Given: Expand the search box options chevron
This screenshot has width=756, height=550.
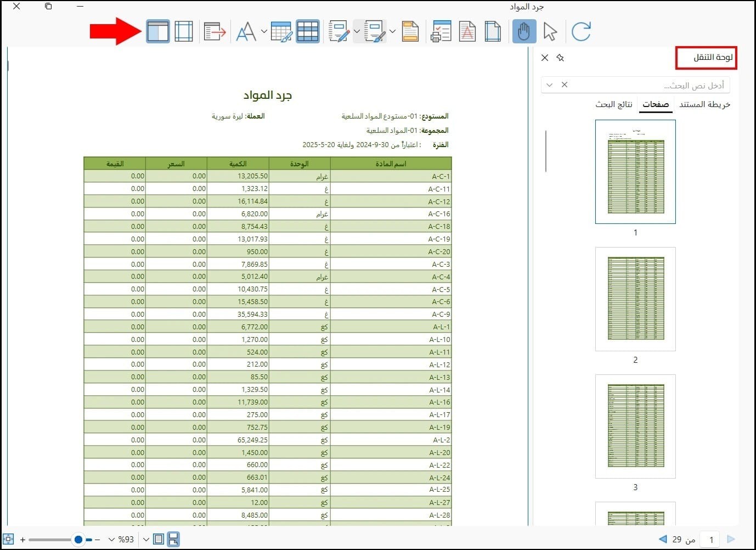Looking at the screenshot, I should (x=549, y=85).
